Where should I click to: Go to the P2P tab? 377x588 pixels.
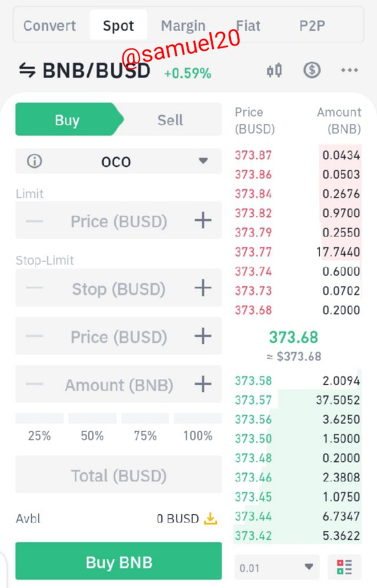pyautogui.click(x=312, y=25)
